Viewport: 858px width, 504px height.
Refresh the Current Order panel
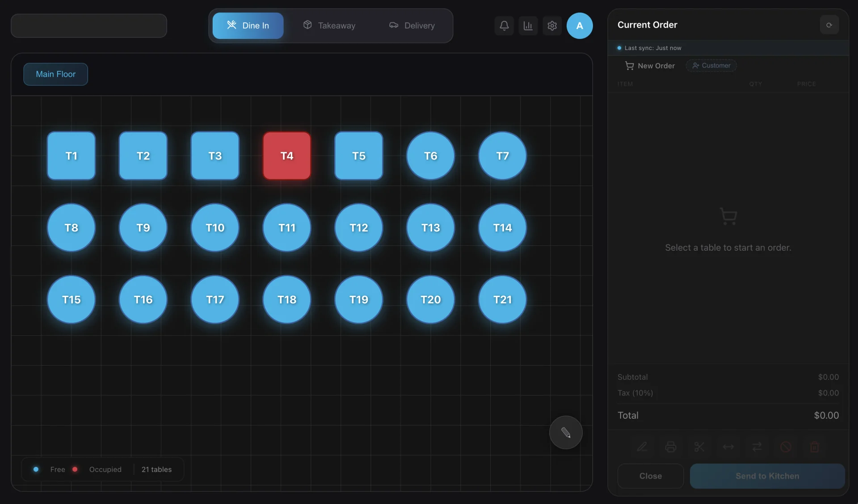coord(829,25)
